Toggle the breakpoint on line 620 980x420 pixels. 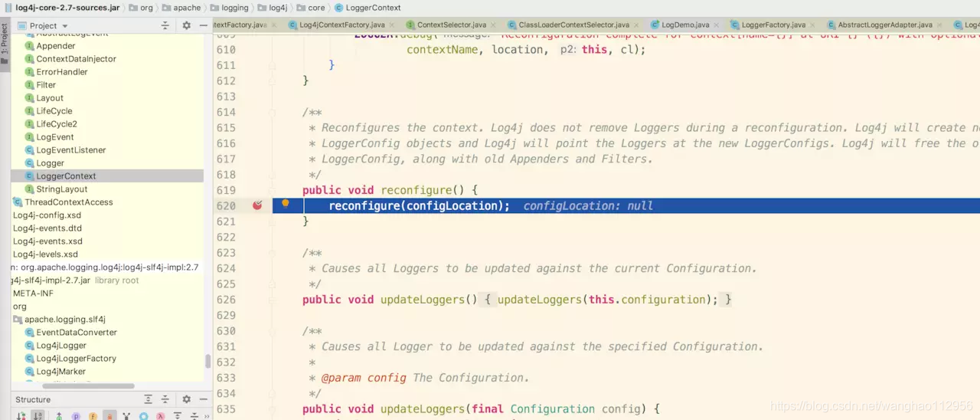click(257, 205)
